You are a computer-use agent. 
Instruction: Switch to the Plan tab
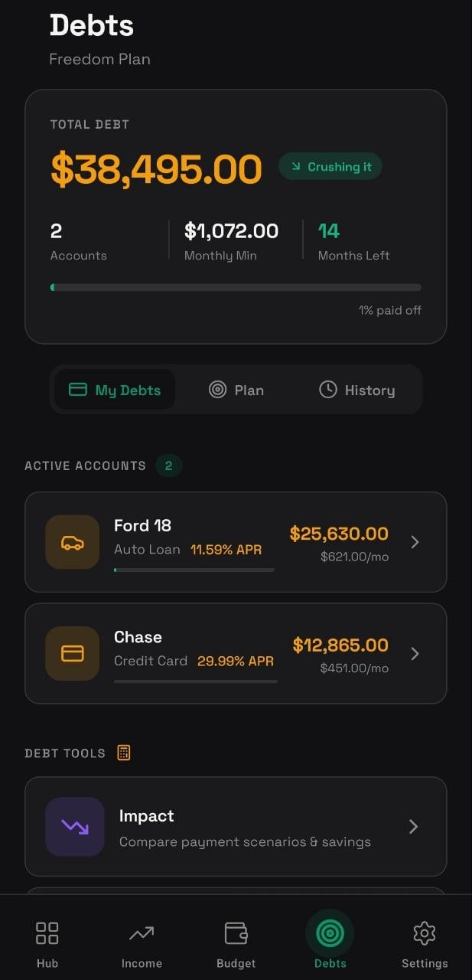point(237,390)
